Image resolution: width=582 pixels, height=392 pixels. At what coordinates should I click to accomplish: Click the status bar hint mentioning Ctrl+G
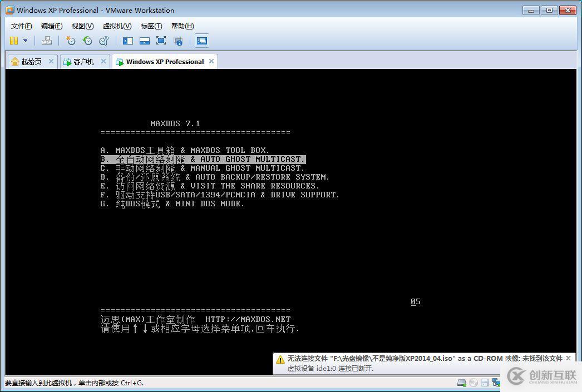[74, 383]
